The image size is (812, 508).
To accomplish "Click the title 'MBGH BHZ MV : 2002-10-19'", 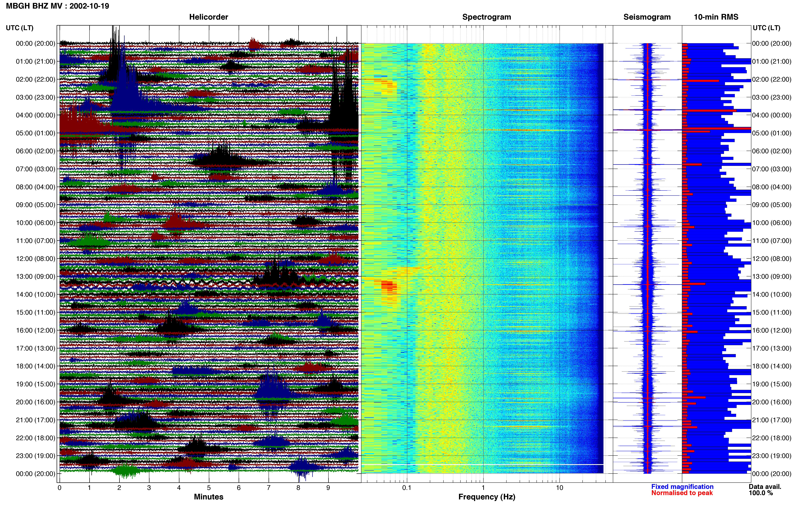I will pos(57,6).
